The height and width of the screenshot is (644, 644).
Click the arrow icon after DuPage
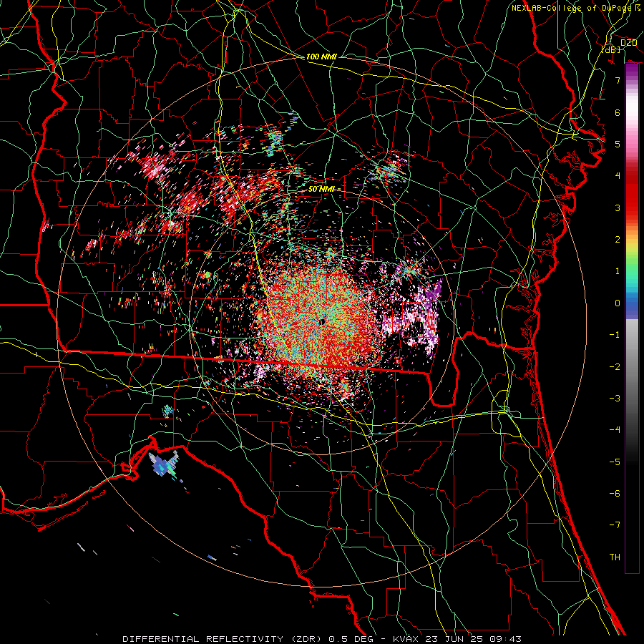click(637, 7)
